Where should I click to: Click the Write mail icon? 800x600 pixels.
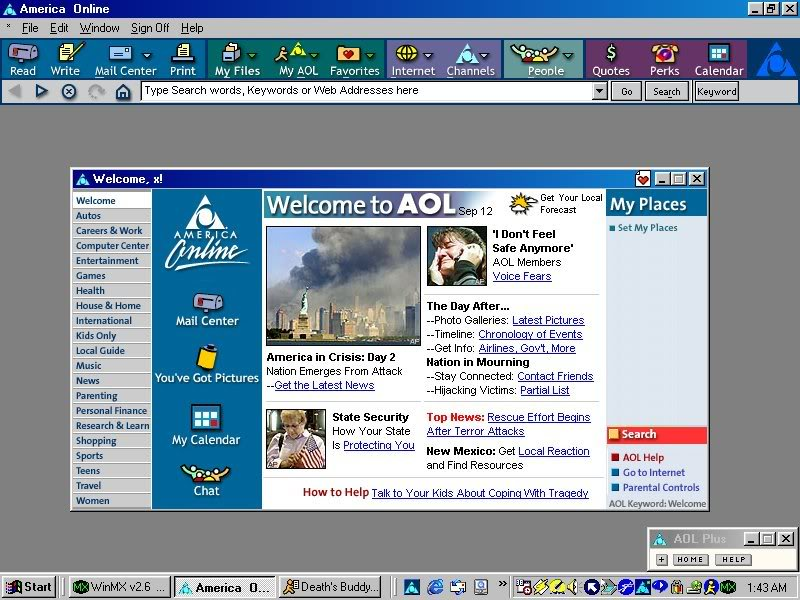[x=65, y=60]
